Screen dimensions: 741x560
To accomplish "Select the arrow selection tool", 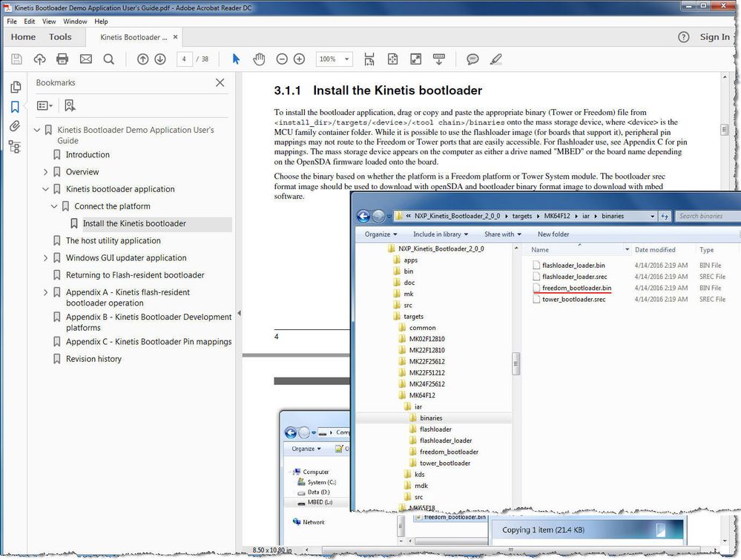I will click(236, 59).
